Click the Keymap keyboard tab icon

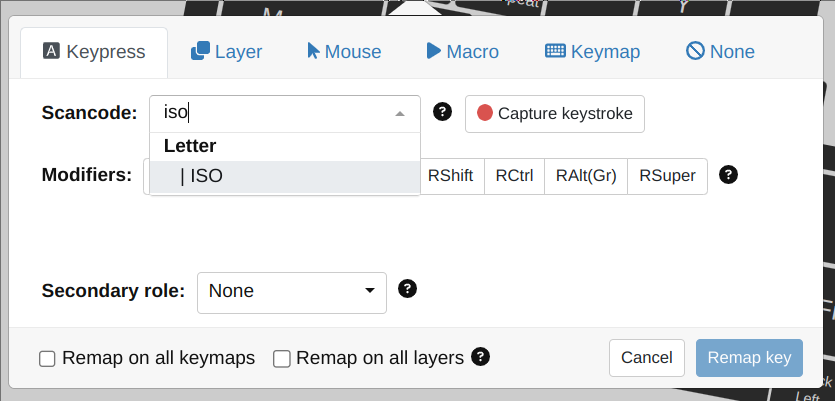(555, 51)
